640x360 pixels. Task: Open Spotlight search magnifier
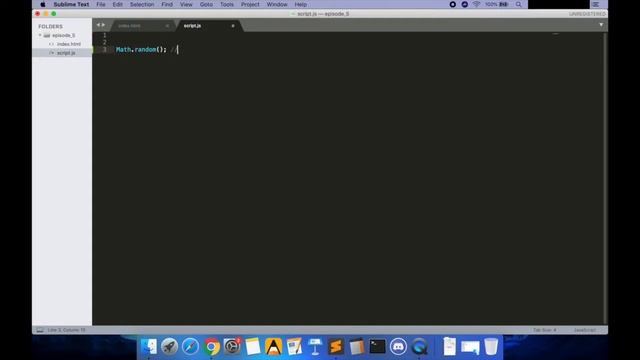(518, 4)
